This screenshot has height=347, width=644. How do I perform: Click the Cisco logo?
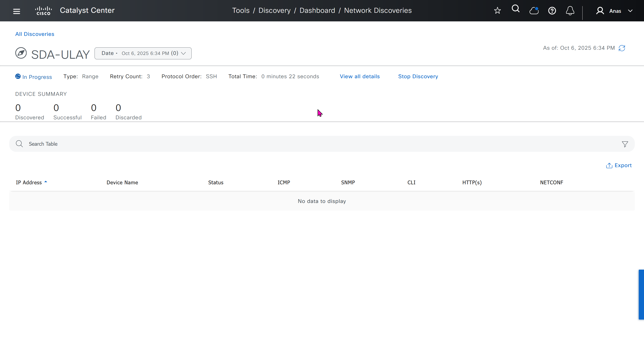tap(44, 11)
